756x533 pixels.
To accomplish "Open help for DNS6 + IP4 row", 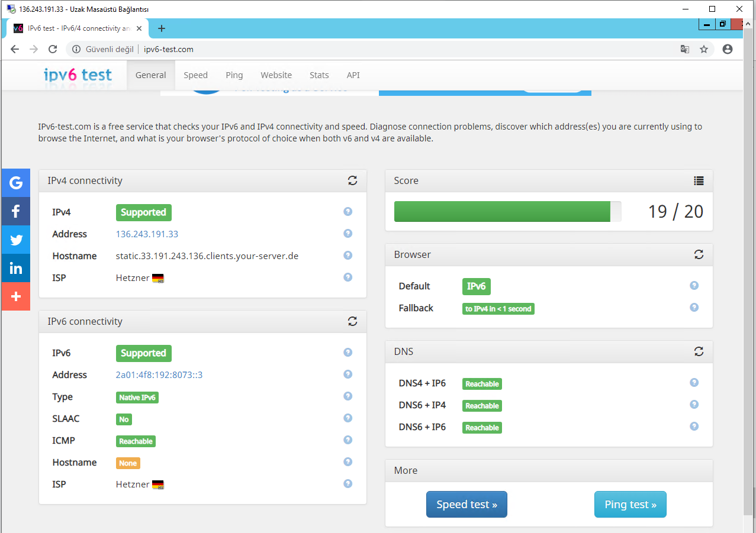I will click(694, 405).
